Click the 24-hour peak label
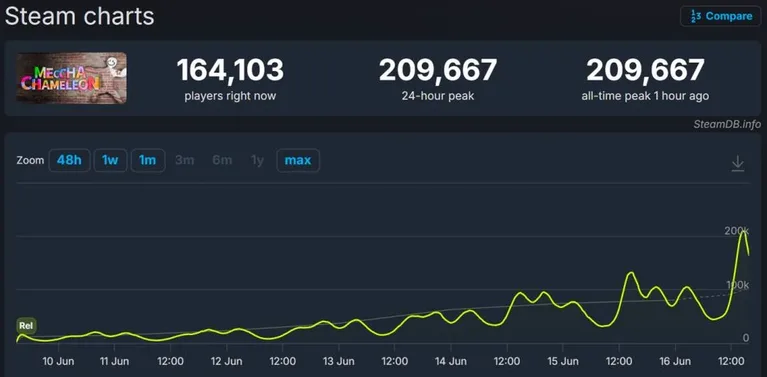 coord(438,96)
